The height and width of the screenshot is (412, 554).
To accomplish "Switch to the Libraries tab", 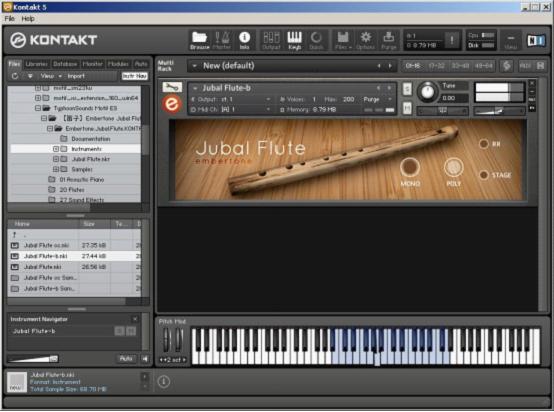I will click(37, 64).
